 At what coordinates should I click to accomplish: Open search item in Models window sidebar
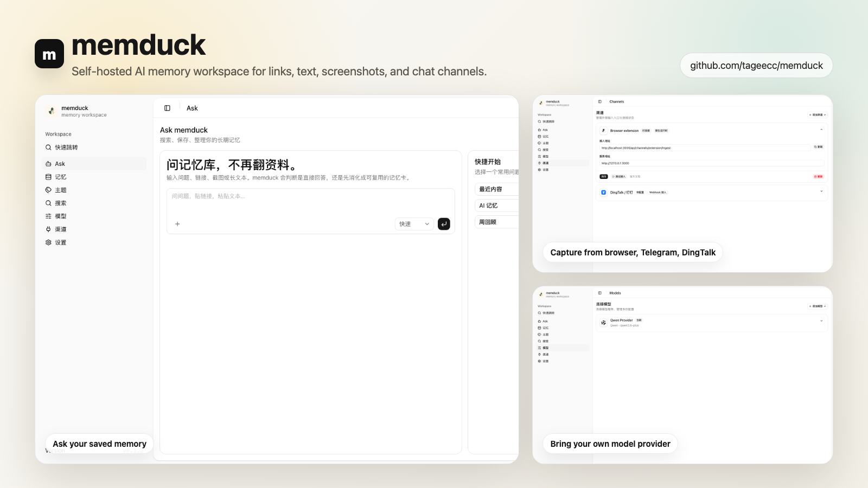[x=563, y=341]
